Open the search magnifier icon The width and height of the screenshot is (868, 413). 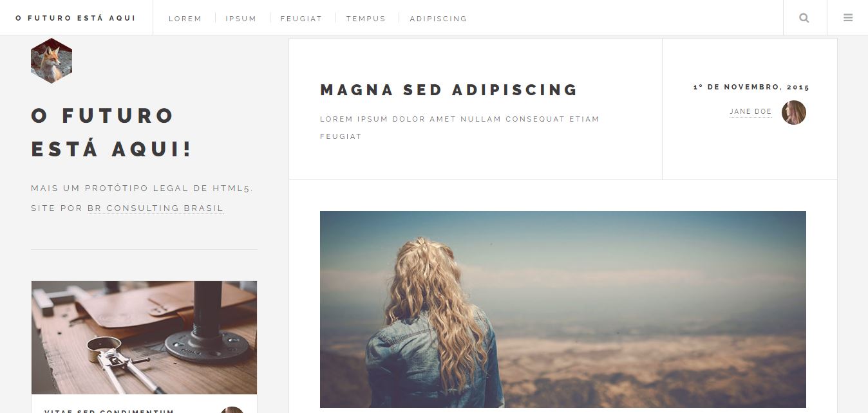tap(804, 18)
